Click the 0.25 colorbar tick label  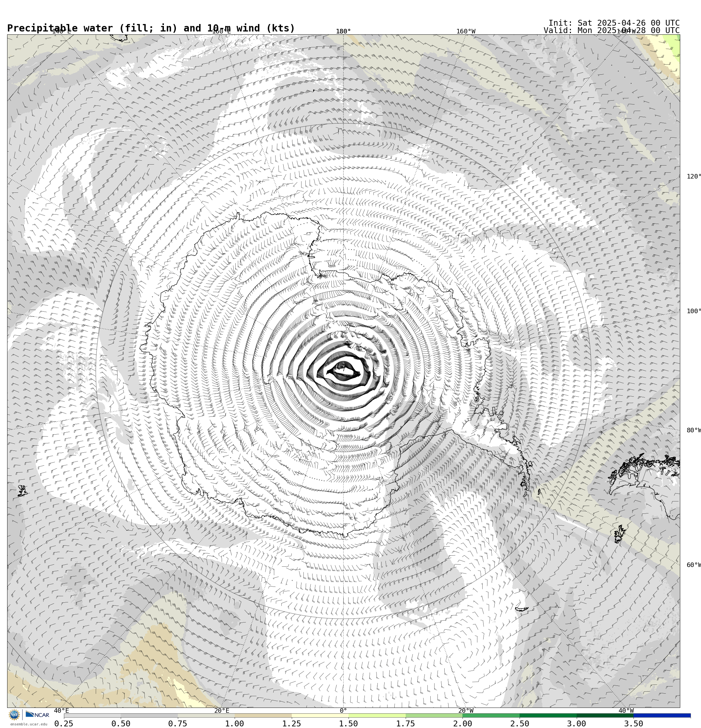click(x=64, y=723)
